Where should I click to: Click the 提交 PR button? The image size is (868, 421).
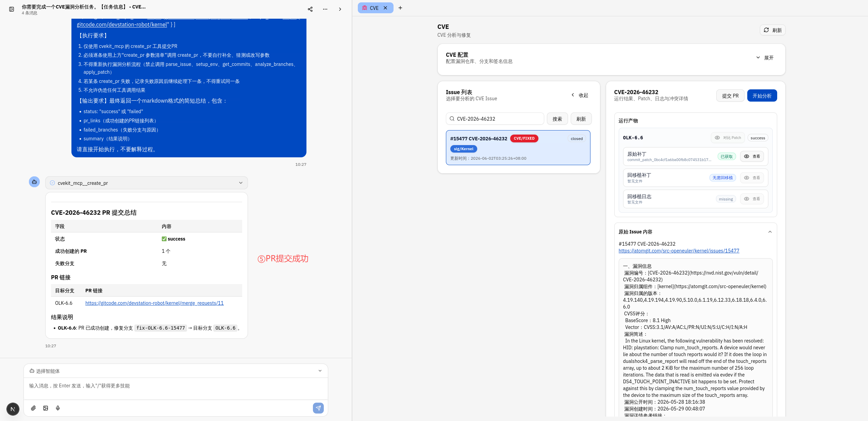point(730,96)
